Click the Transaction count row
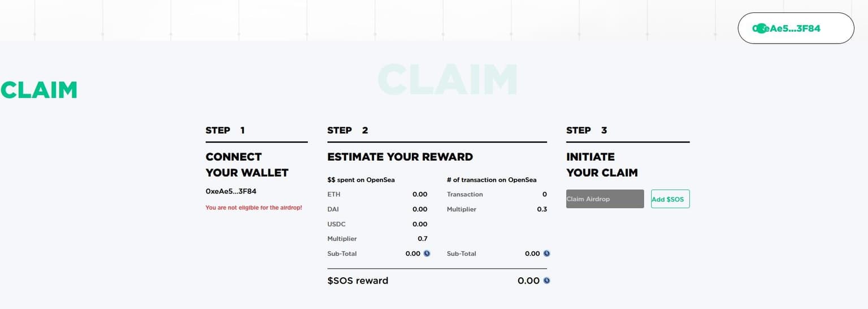This screenshot has height=309, width=868. tap(497, 194)
